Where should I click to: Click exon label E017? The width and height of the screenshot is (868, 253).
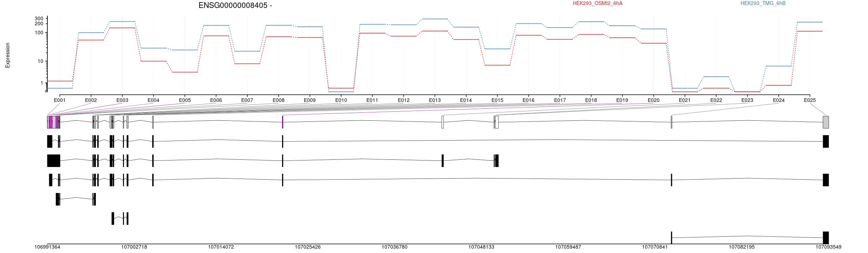click(x=560, y=100)
